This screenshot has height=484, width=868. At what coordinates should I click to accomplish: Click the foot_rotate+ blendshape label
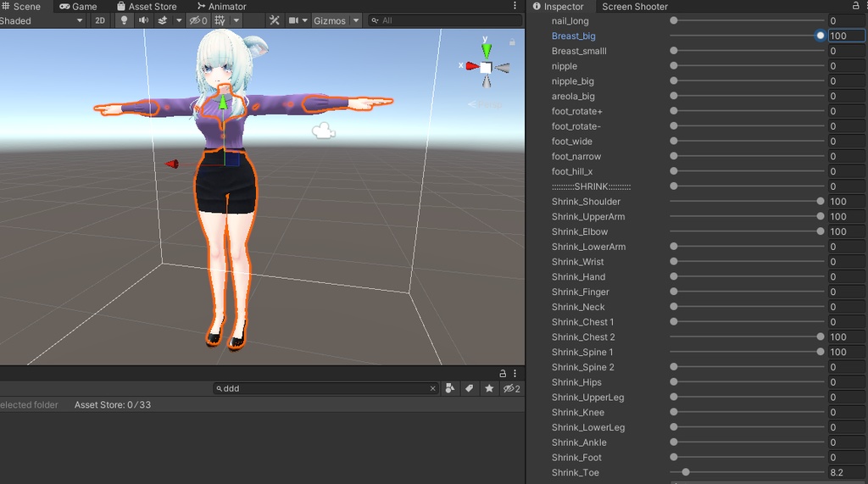[x=576, y=111]
